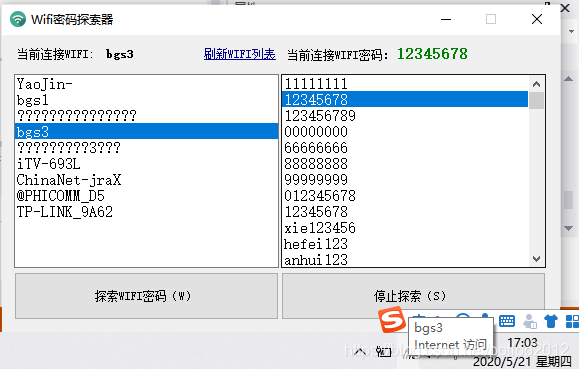579x369 pixels.
Task: Select password 123456789
Action: 405,116
